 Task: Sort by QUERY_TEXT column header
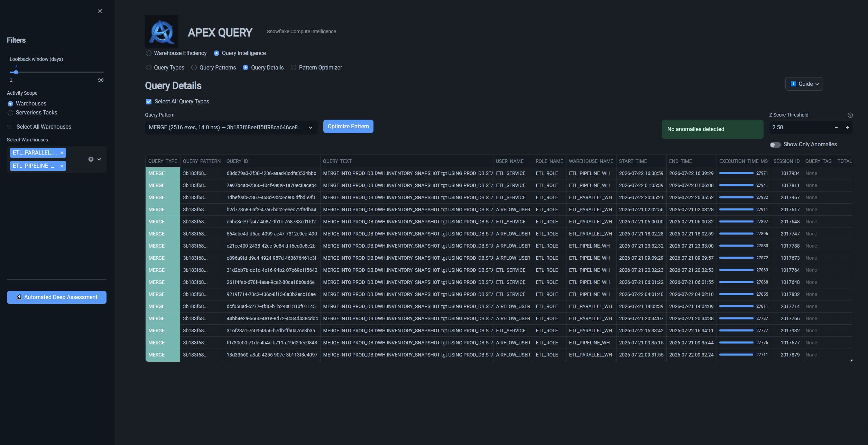[x=407, y=161]
